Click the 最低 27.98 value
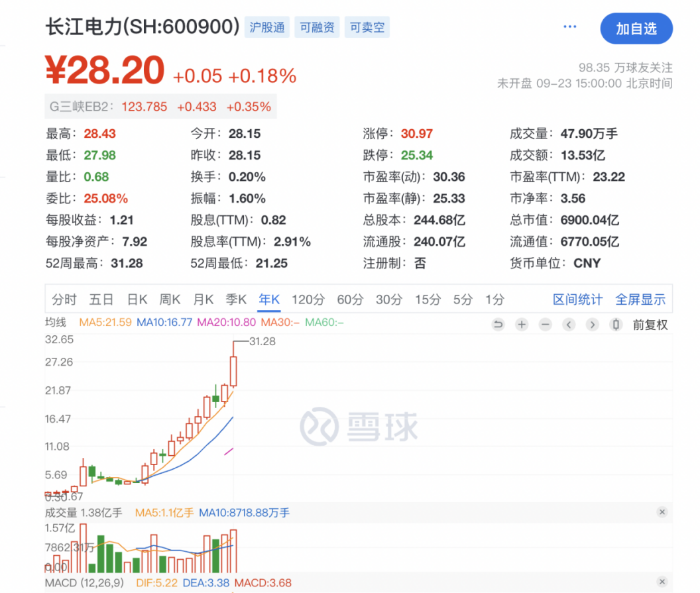Image resolution: width=700 pixels, height=593 pixels. [99, 155]
